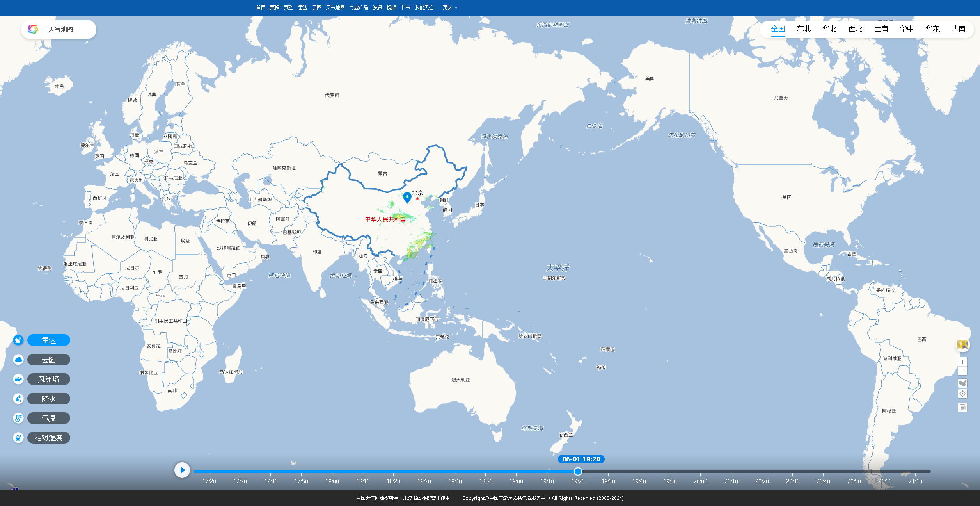This screenshot has width=980, height=506.
Task: Zoom in with the plus button
Action: (962, 362)
